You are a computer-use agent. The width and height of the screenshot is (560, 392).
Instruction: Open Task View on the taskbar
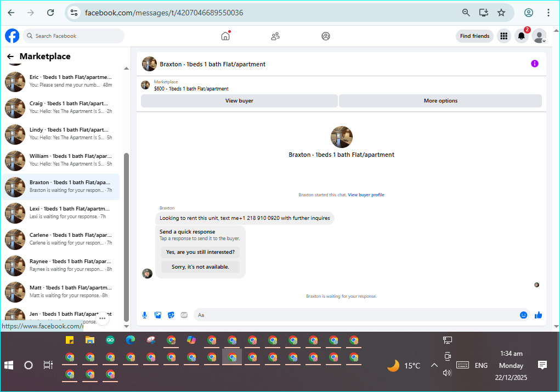tap(48, 365)
